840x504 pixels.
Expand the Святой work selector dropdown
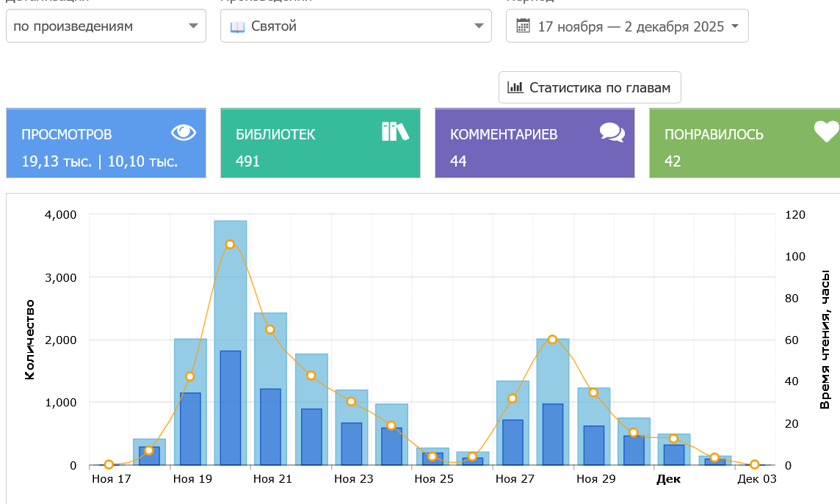tap(355, 26)
